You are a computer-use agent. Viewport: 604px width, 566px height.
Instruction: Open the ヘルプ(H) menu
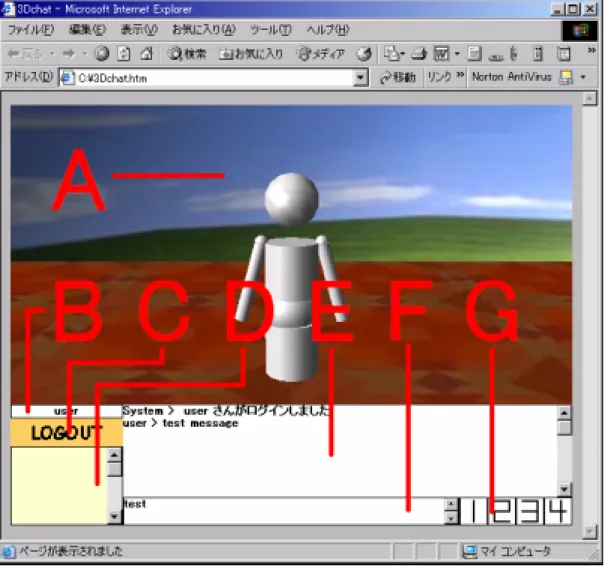(x=328, y=30)
